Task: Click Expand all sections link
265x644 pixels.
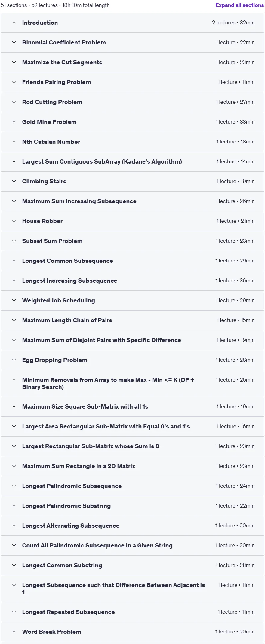Action: click(239, 5)
